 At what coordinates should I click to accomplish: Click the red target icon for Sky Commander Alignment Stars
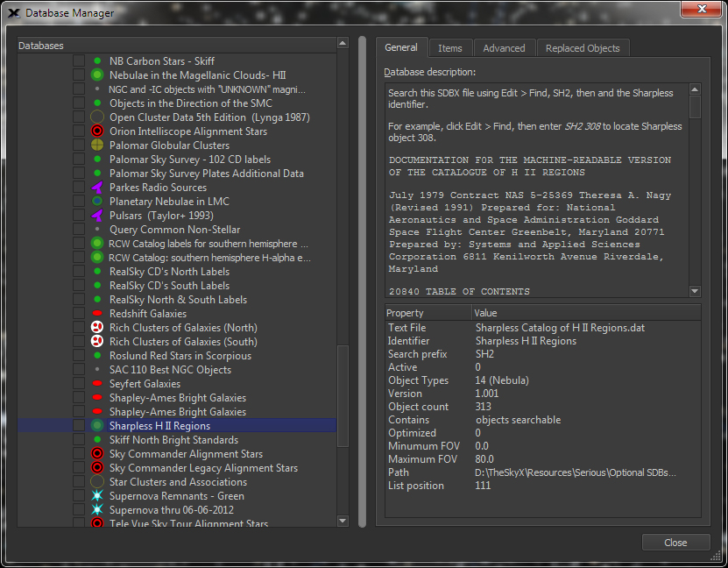(97, 454)
